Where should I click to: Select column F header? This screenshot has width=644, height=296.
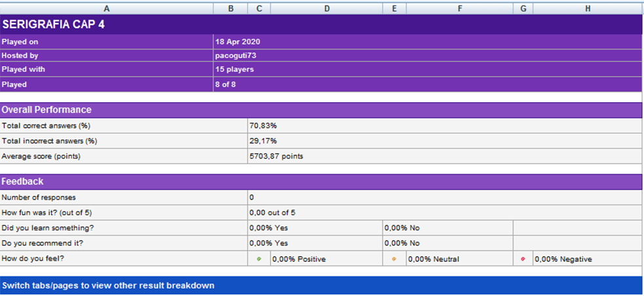pos(459,8)
